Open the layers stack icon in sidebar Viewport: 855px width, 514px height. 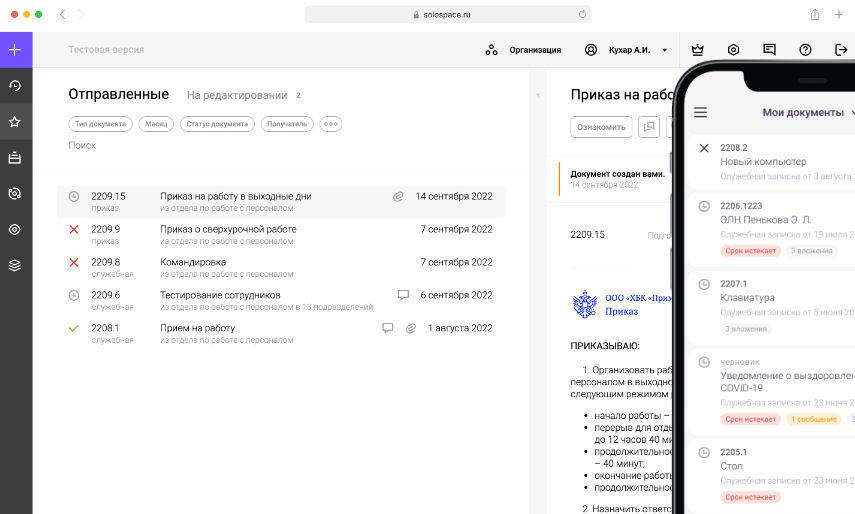click(15, 265)
